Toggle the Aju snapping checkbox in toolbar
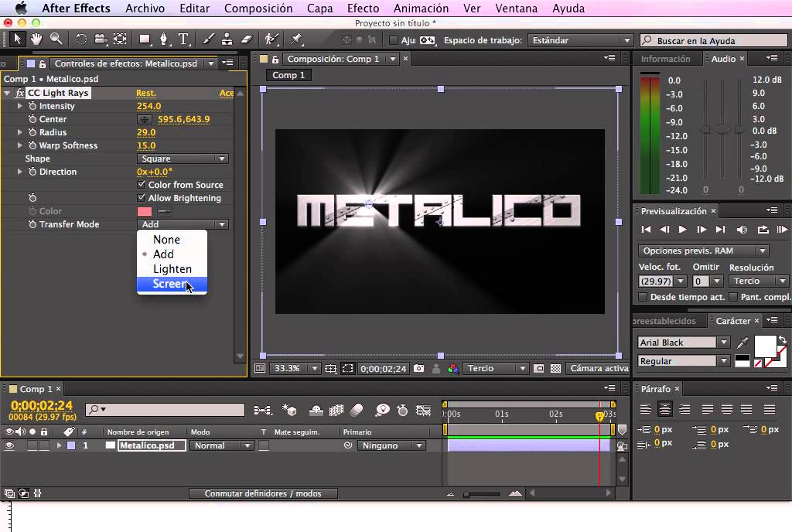This screenshot has height=532, width=792. 394,40
